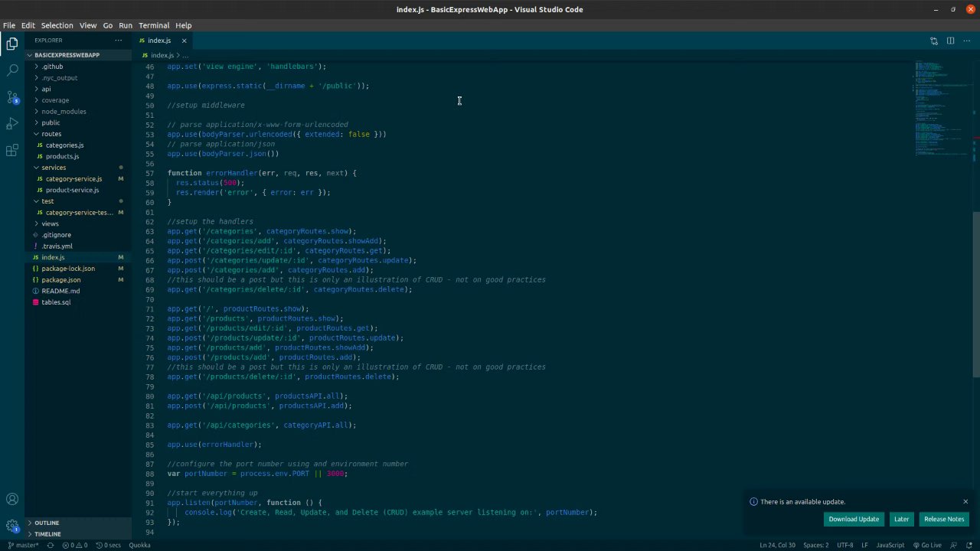Open categories.js in the routes folder
980x551 pixels.
pyautogui.click(x=64, y=145)
